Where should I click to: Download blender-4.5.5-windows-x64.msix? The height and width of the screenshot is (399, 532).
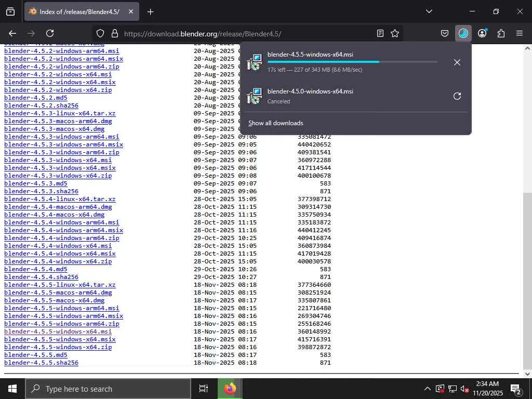click(60, 339)
